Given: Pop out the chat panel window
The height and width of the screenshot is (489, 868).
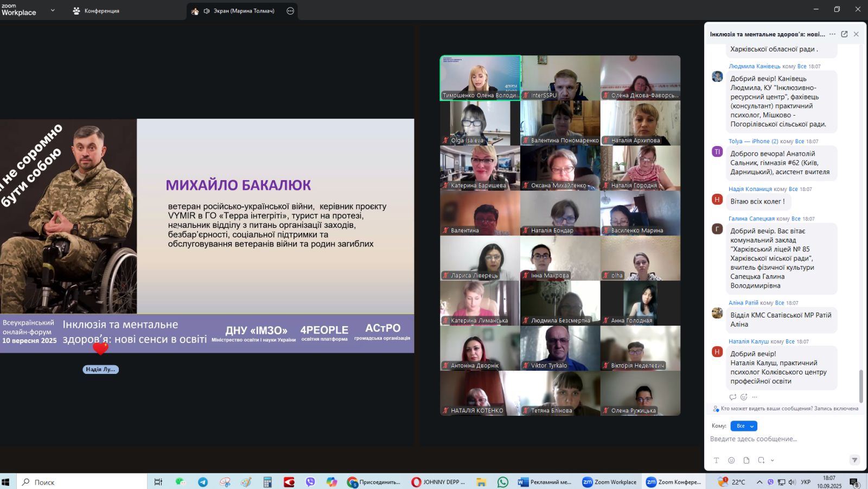Looking at the screenshot, I should coord(844,34).
